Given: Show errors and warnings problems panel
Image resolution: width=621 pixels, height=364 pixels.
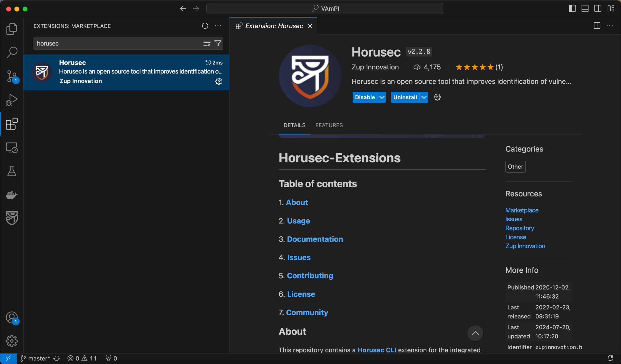Looking at the screenshot, I should click(82, 358).
